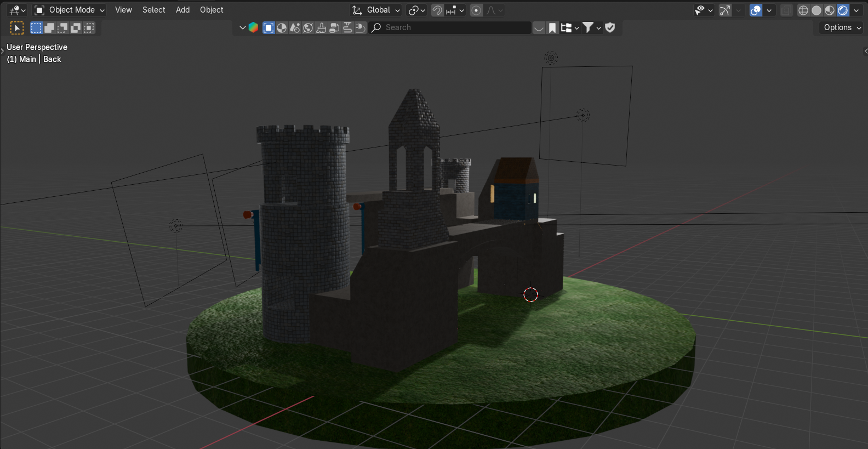Open the pivot point dropdown
The width and height of the screenshot is (868, 449).
point(417,10)
